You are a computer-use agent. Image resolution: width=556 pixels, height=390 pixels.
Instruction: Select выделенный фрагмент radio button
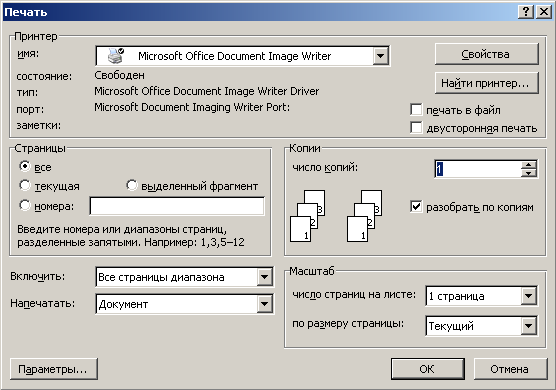coord(132,185)
